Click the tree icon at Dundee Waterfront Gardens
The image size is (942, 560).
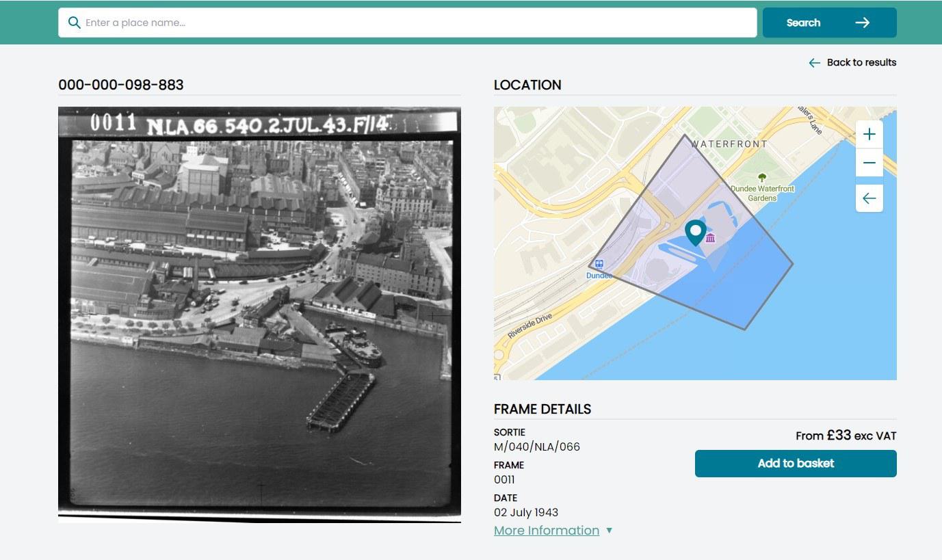(x=761, y=176)
